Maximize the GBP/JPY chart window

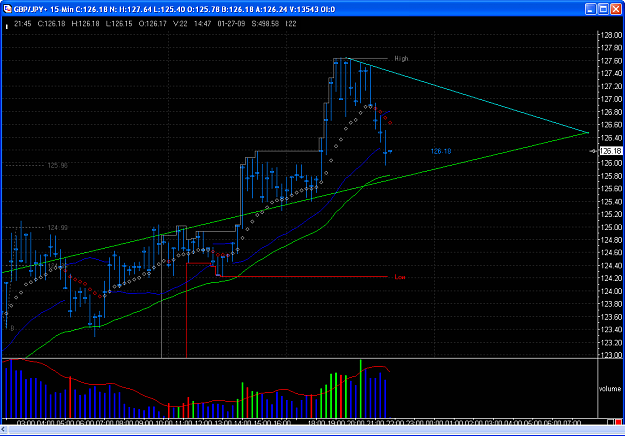pos(603,9)
